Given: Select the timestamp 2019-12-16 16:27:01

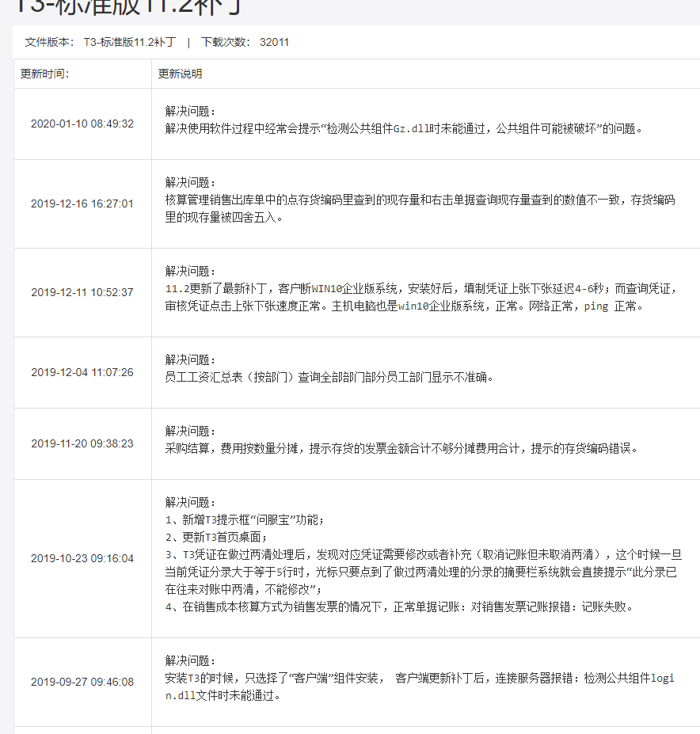Looking at the screenshot, I should pos(82,203).
